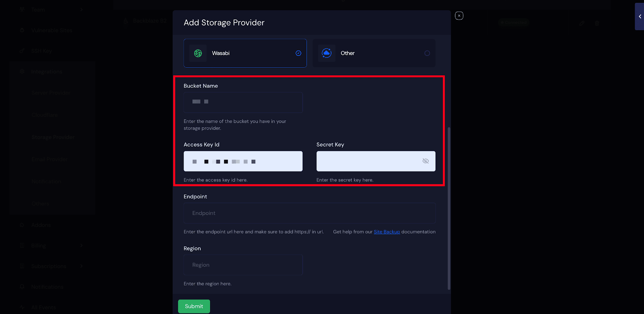Screen dimensions: 644x314
Task: Toggle secret key visibility eye icon
Action: pyautogui.click(x=425, y=161)
